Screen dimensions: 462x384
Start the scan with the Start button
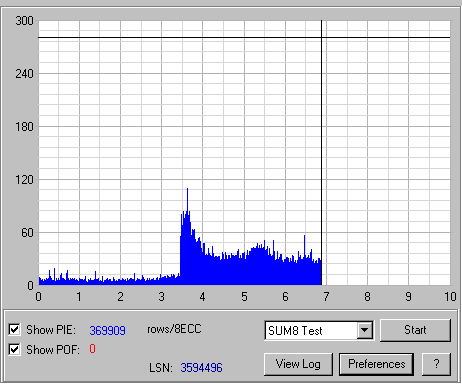[415, 330]
